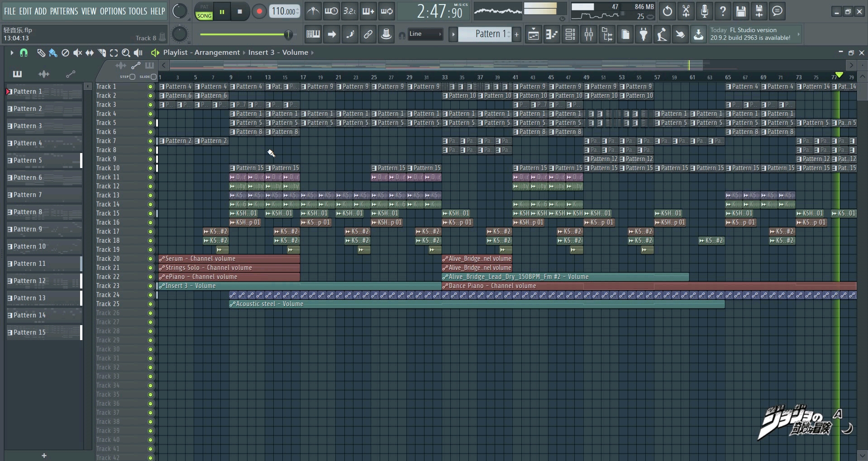Toggle wait for input to start playing

click(x=331, y=11)
